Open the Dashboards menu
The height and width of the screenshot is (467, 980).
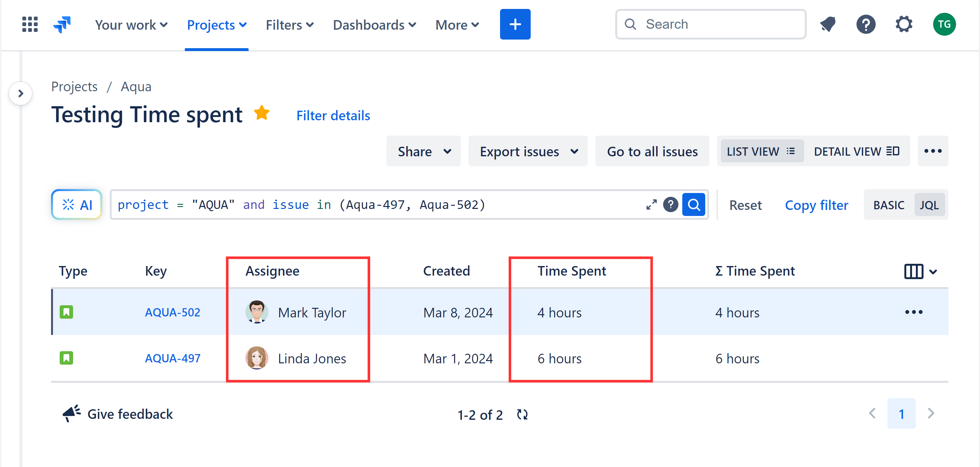pos(374,24)
